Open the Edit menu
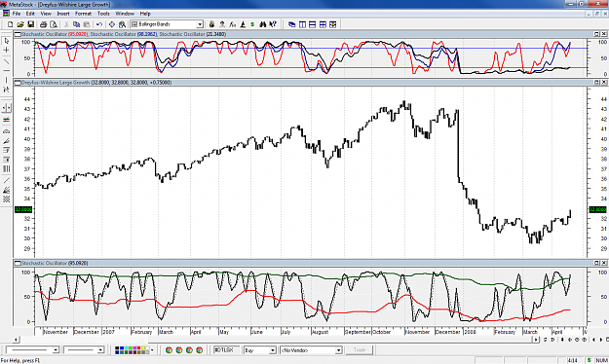The width and height of the screenshot is (609, 364). pyautogui.click(x=30, y=14)
